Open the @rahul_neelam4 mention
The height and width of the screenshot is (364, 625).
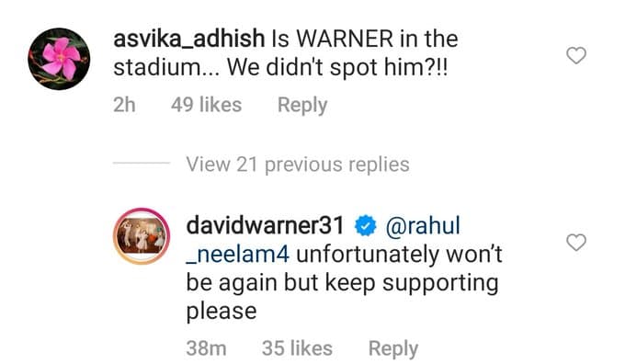point(423,225)
